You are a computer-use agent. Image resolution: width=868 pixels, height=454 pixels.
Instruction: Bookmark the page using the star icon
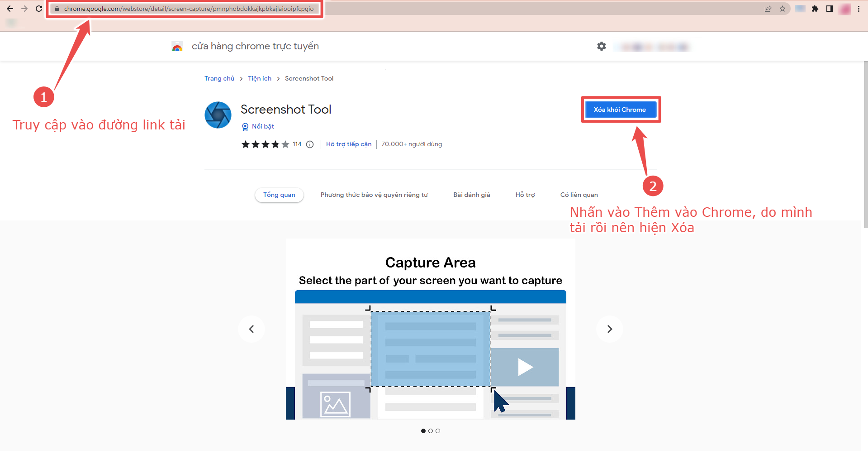pyautogui.click(x=783, y=9)
